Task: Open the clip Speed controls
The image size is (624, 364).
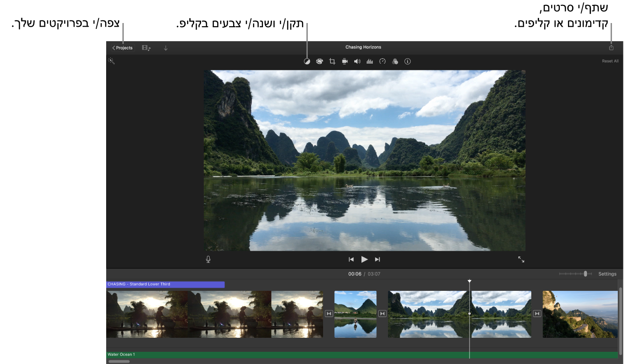Action: (382, 61)
